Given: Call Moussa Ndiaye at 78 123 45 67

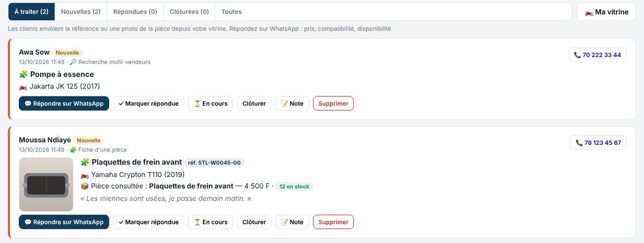Looking at the screenshot, I should click(x=598, y=143).
